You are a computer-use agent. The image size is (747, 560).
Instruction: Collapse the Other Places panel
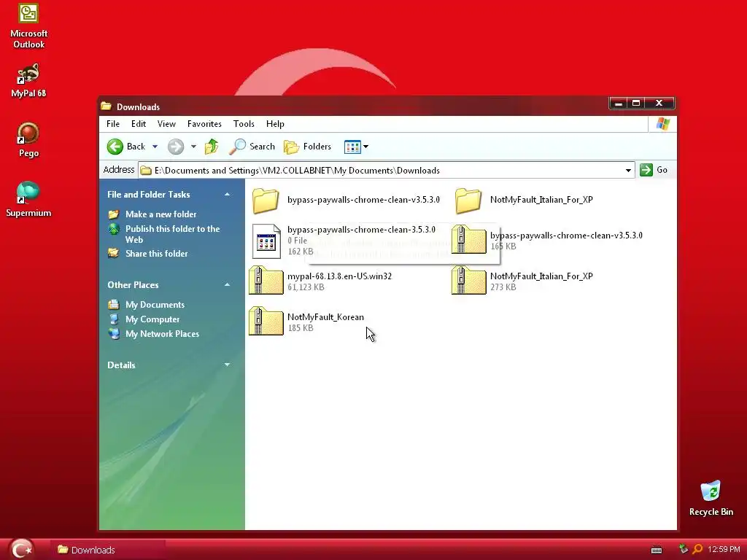(228, 285)
